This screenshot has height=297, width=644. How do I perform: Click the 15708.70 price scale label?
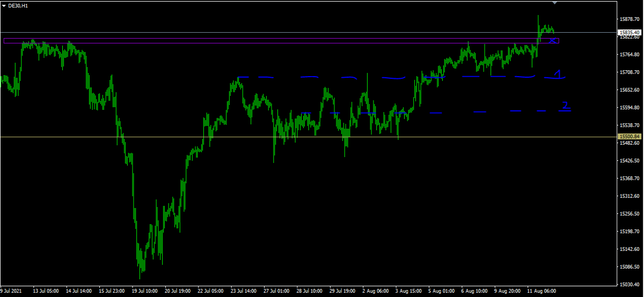(x=629, y=72)
